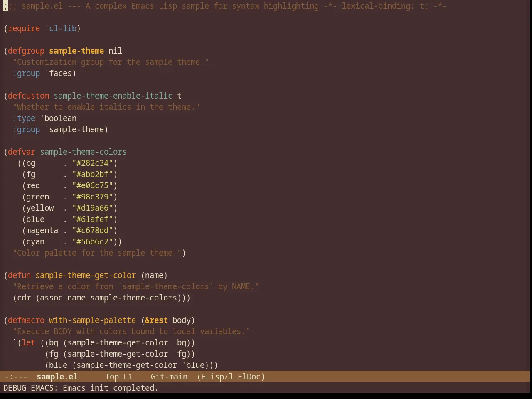Click the docstring 'Customization group for the sample theme.'
The height and width of the screenshot is (399, 532).
[111, 62]
